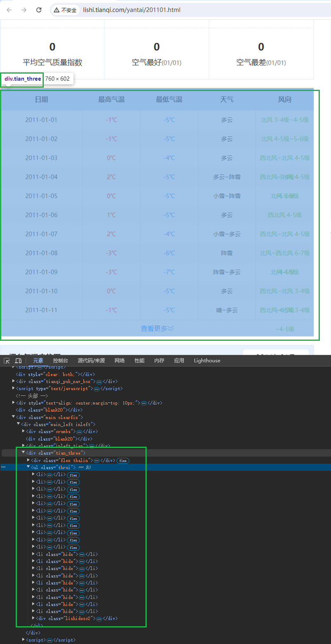Click the 空气最好 label
The width and height of the screenshot is (331, 644).
pos(147,62)
